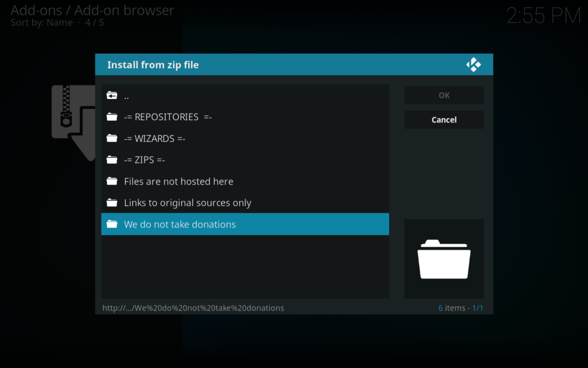
Task: Go up via the '..' entry
Action: [x=245, y=95]
